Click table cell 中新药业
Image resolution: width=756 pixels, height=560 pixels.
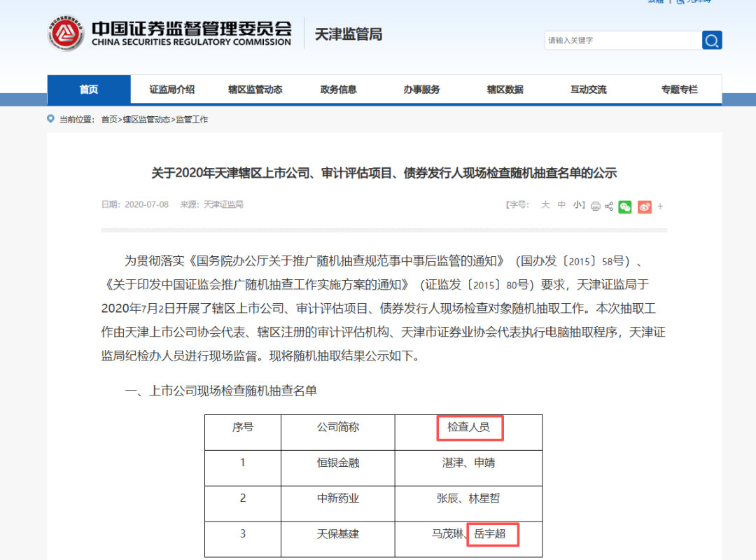[338, 498]
